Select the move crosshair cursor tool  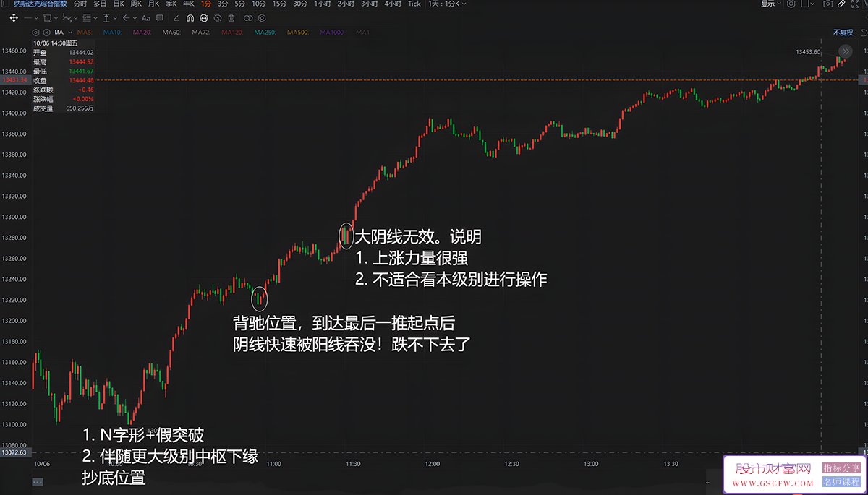(x=14, y=17)
